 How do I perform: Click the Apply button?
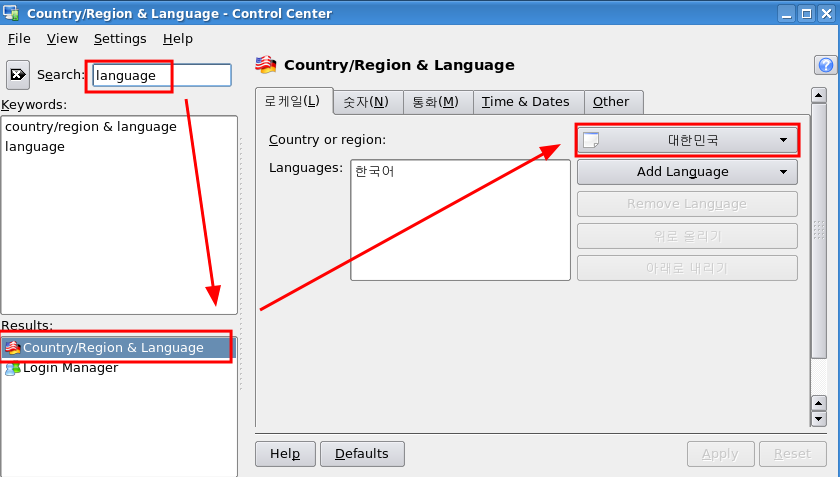click(x=721, y=454)
